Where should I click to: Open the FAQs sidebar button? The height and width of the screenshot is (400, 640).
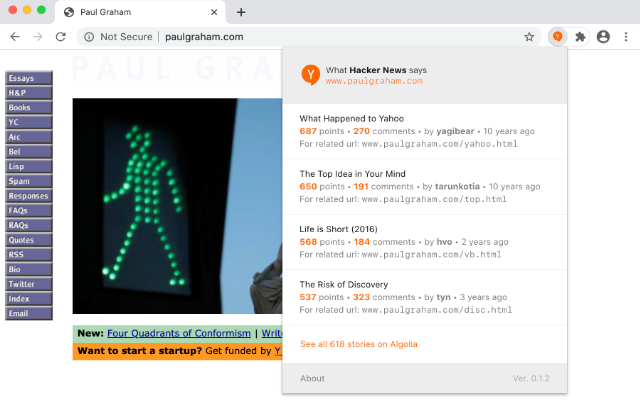pyautogui.click(x=29, y=210)
